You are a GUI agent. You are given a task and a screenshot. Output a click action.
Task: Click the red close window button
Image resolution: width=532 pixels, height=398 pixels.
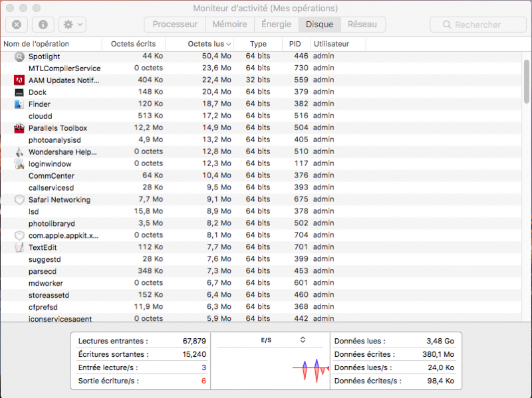(10, 8)
